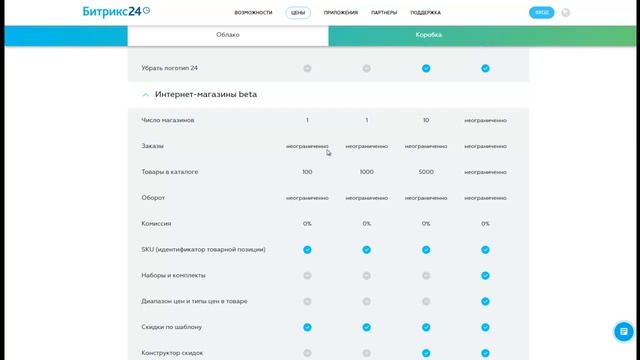Click the value 100 in Товары в каталоге
This screenshot has width=640, height=360.
307,172
